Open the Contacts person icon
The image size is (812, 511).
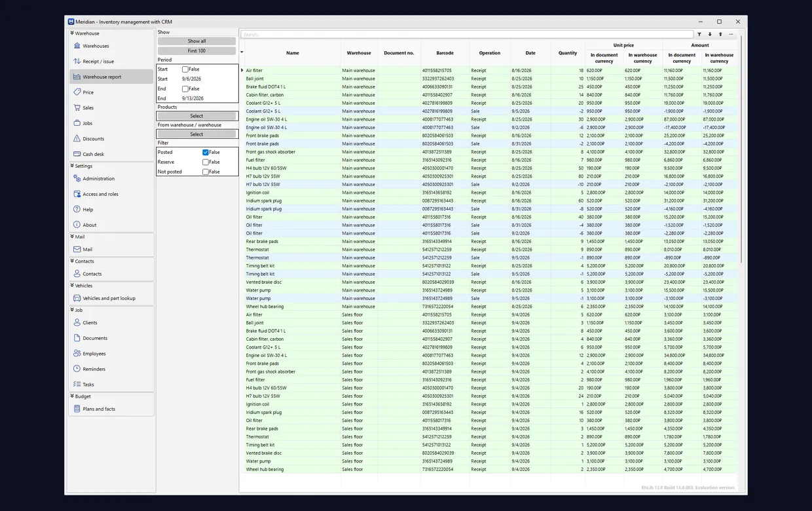click(x=77, y=274)
